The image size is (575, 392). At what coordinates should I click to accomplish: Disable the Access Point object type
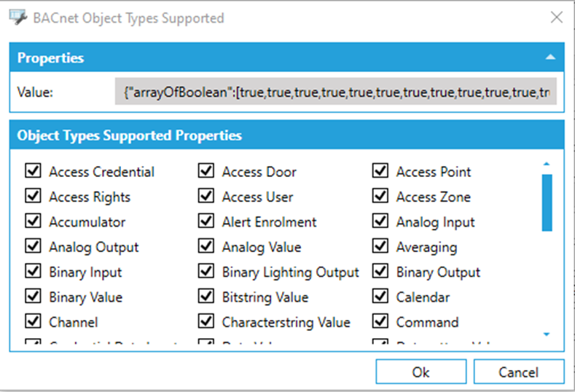[380, 172]
